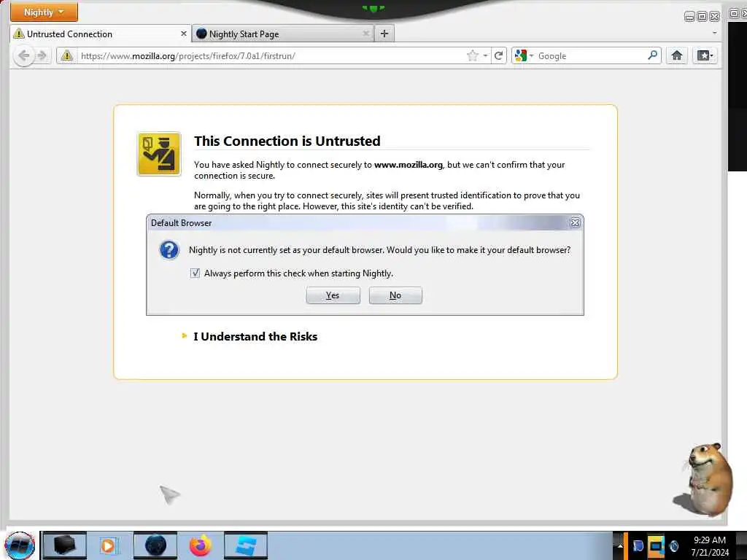Click This Connection is Untrusted heading

pyautogui.click(x=287, y=141)
